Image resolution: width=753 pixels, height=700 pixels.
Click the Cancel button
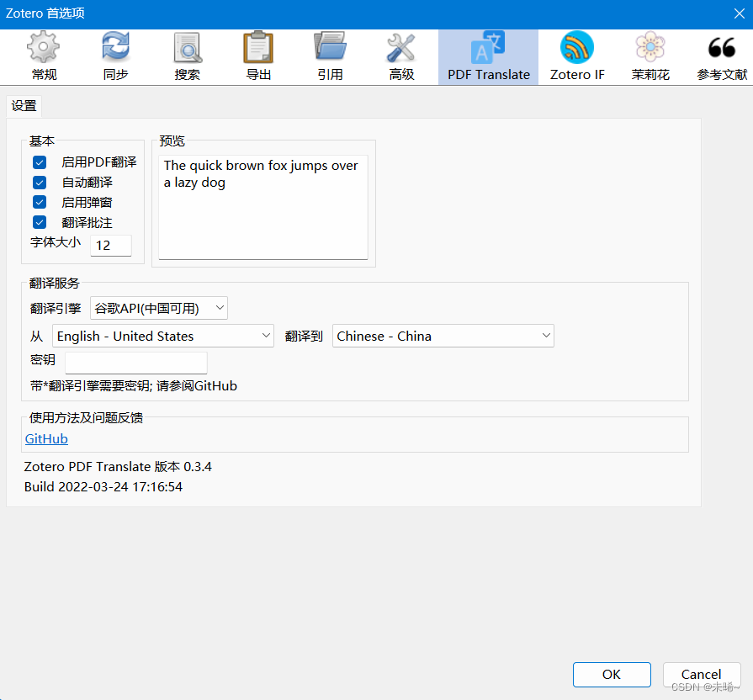click(701, 675)
